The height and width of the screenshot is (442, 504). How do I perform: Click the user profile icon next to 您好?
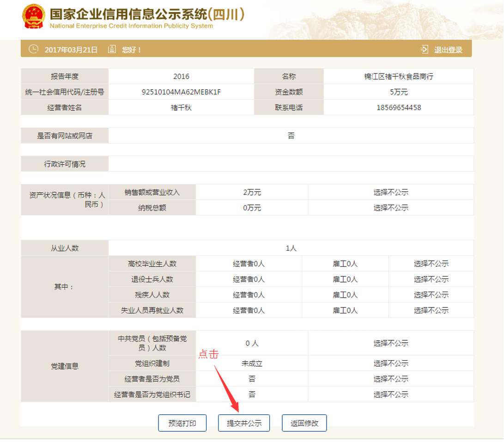[111, 49]
